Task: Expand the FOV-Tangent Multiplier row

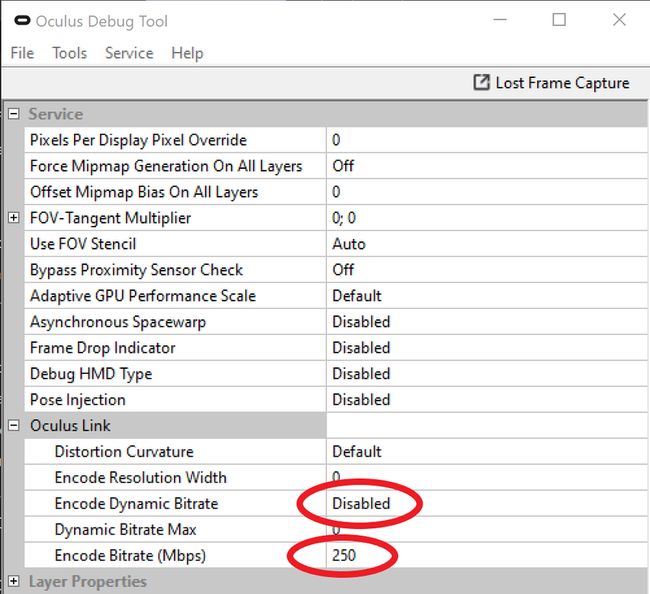Action: [14, 218]
